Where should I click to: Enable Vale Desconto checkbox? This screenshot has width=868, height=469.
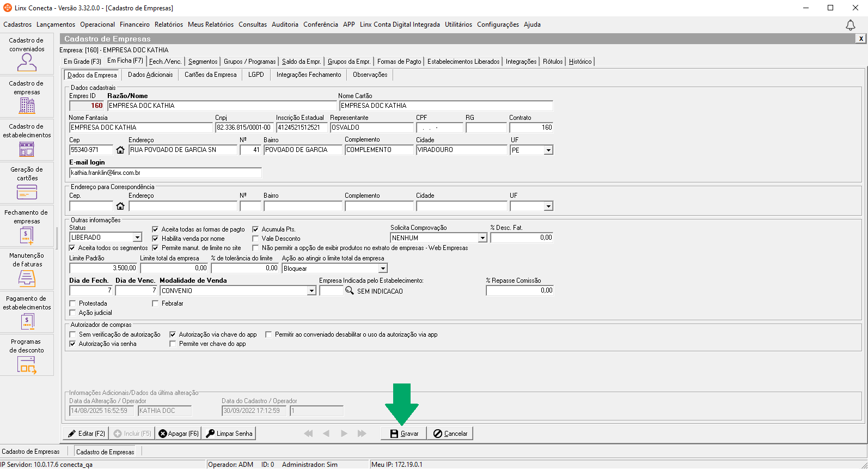coord(255,239)
